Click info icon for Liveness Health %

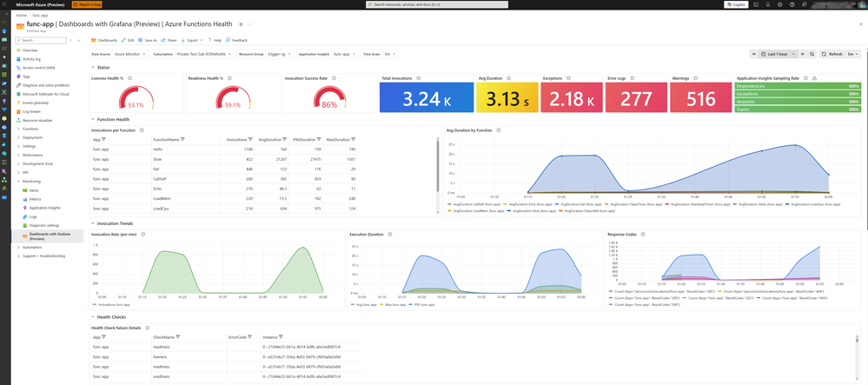click(129, 79)
